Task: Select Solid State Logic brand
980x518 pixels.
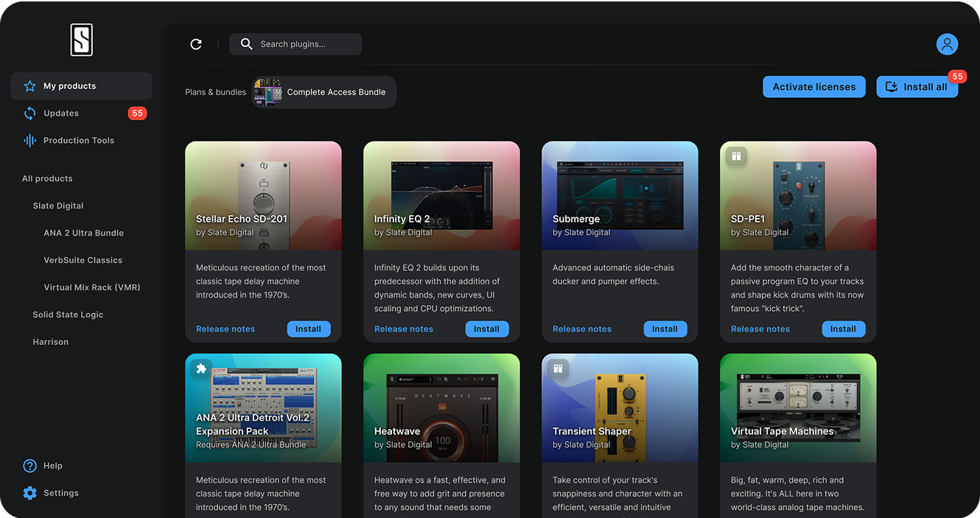Action: point(68,315)
